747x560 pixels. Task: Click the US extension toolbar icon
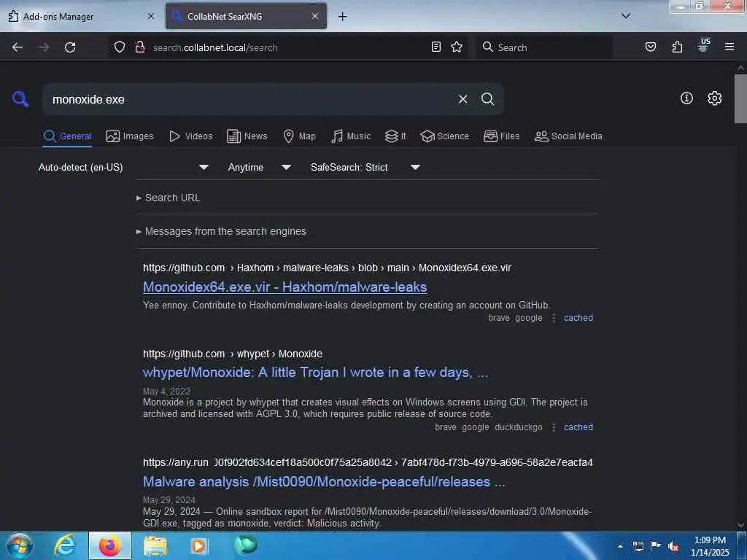coord(703,46)
